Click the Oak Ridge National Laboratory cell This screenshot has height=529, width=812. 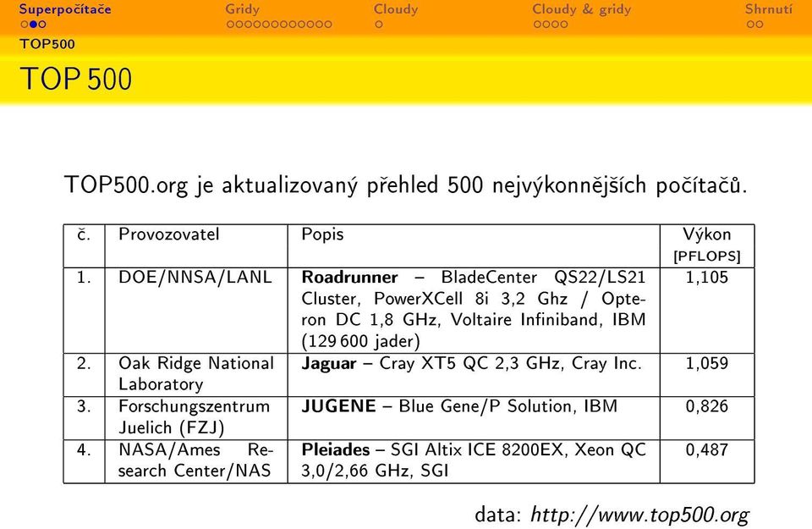tap(195, 373)
